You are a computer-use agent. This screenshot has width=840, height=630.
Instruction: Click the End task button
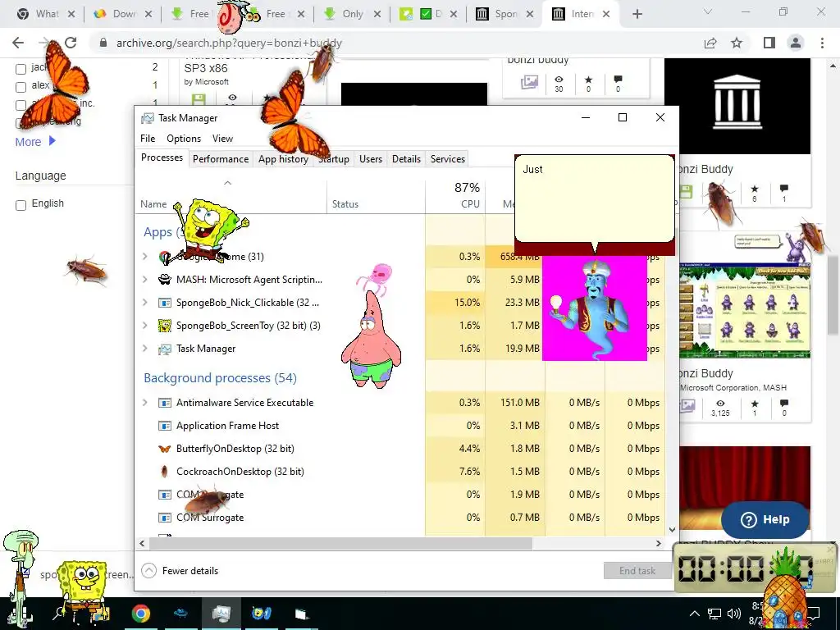(637, 571)
